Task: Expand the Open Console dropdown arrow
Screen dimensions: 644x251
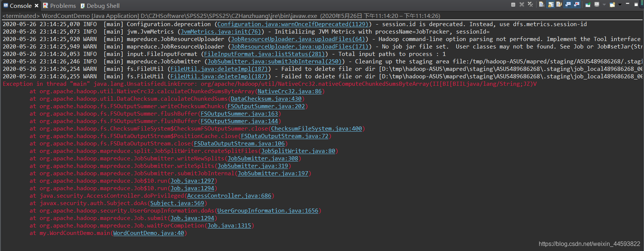Action: [620, 5]
